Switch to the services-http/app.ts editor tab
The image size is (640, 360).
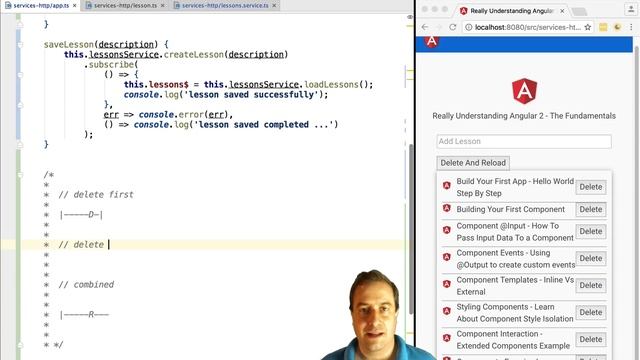pyautogui.click(x=41, y=6)
